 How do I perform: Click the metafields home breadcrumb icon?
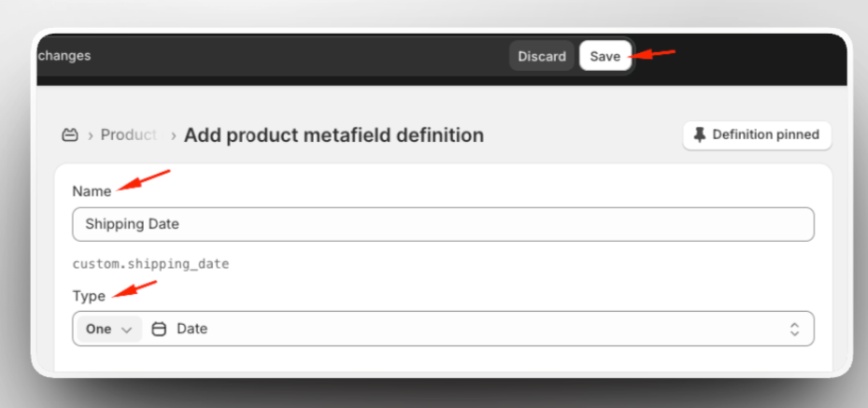[70, 134]
